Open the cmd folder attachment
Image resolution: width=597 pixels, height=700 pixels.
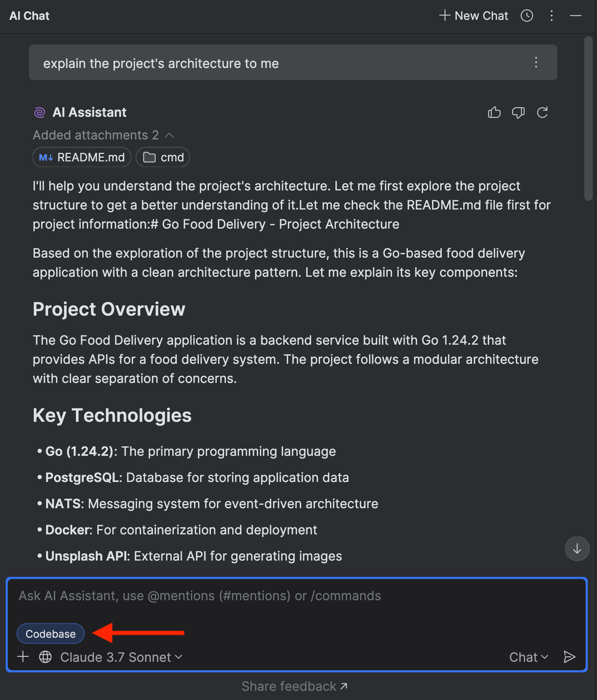tap(163, 157)
